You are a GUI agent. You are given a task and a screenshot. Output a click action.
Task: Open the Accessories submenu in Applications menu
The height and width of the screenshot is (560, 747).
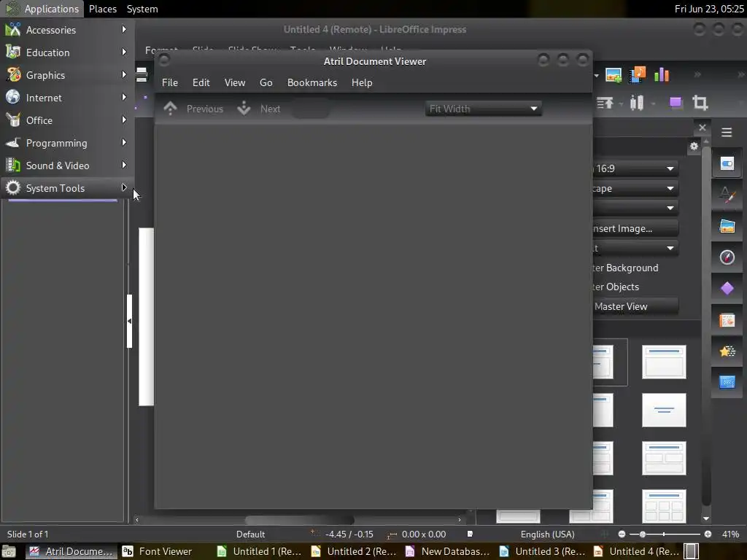tap(67, 30)
